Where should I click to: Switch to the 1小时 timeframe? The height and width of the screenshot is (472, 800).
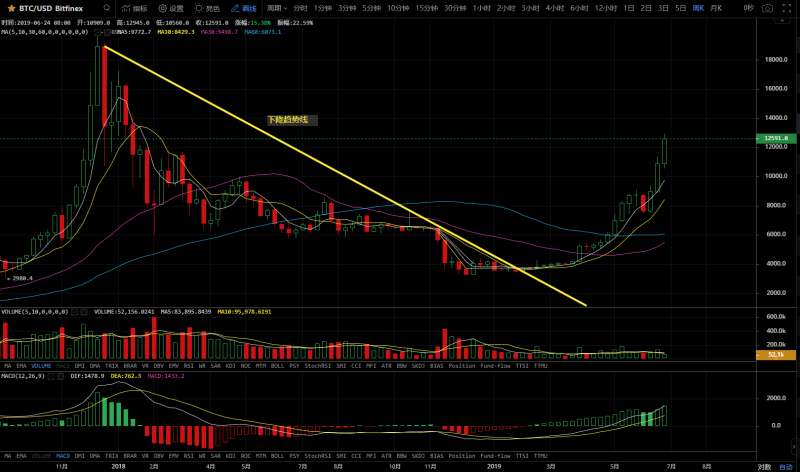point(484,8)
